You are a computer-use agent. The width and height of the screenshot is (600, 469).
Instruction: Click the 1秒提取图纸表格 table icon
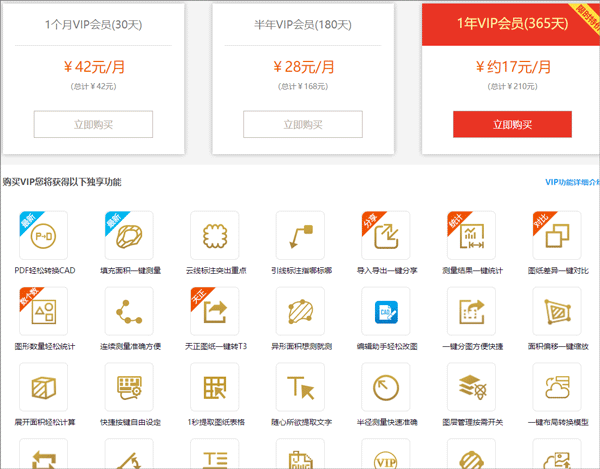pos(215,387)
